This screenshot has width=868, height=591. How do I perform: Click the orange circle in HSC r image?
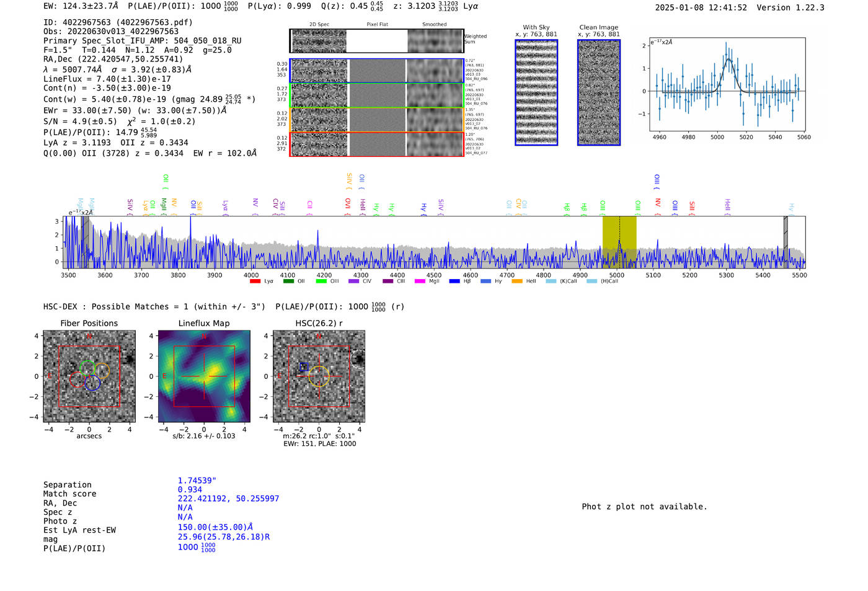319,376
